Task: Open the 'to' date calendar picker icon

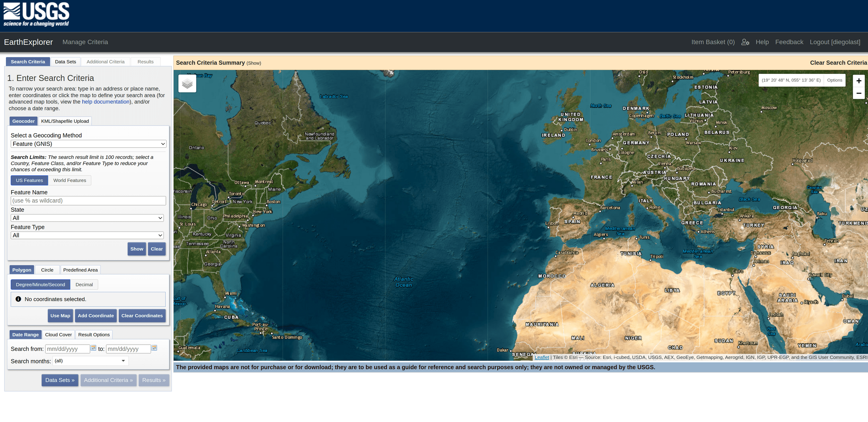Action: click(x=154, y=348)
